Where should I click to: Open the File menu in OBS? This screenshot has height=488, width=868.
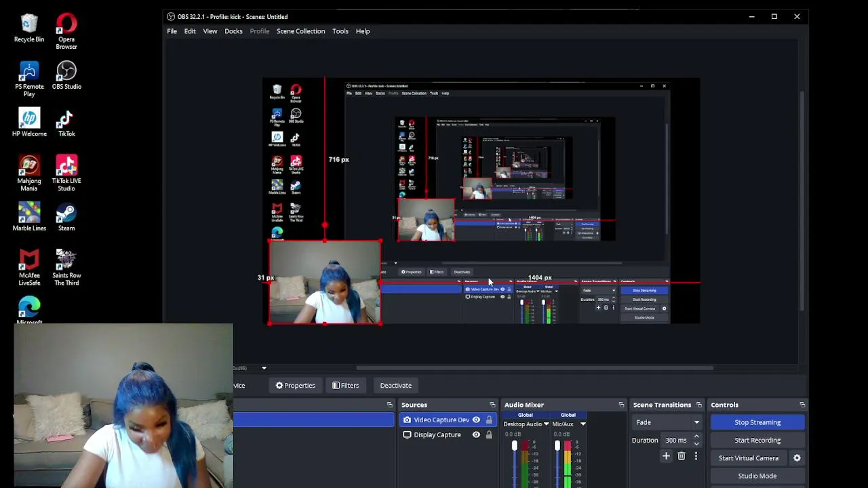pyautogui.click(x=172, y=31)
